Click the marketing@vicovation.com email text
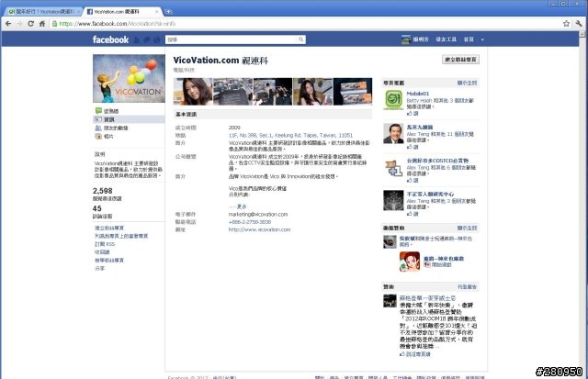The height and width of the screenshot is (379, 588). [x=258, y=215]
